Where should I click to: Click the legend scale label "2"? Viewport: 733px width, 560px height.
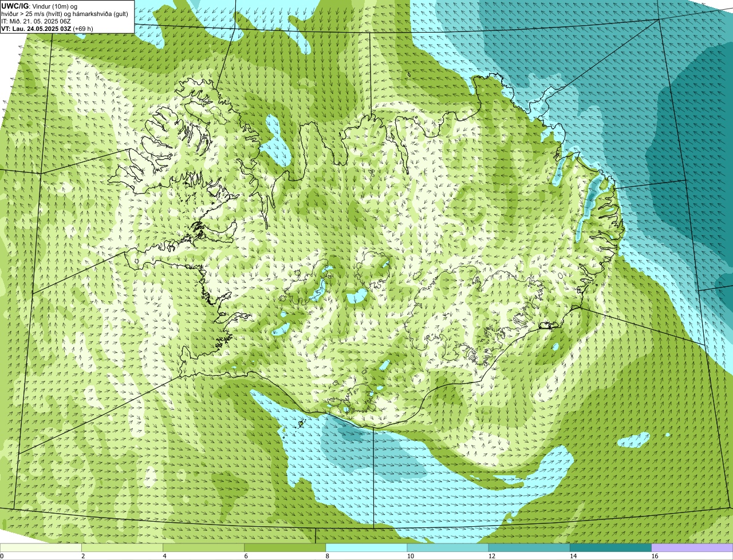tap(83, 557)
